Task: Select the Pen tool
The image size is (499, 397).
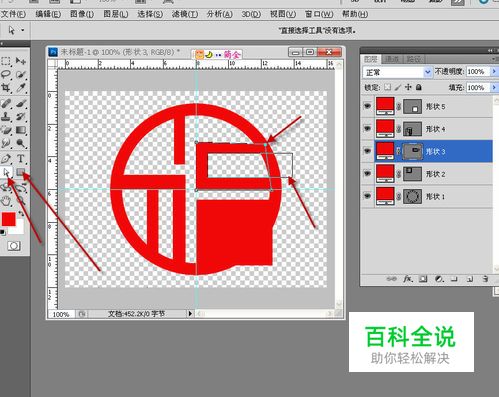Action: pos(6,158)
